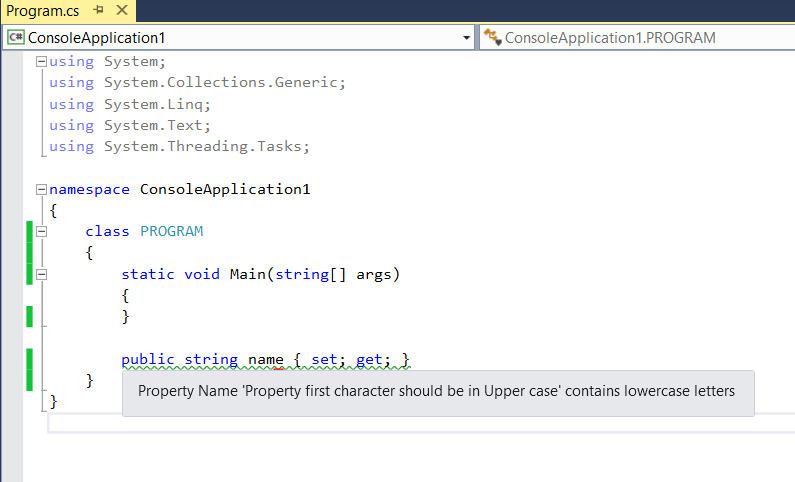Click the 'set' accessor keyword

click(x=324, y=359)
